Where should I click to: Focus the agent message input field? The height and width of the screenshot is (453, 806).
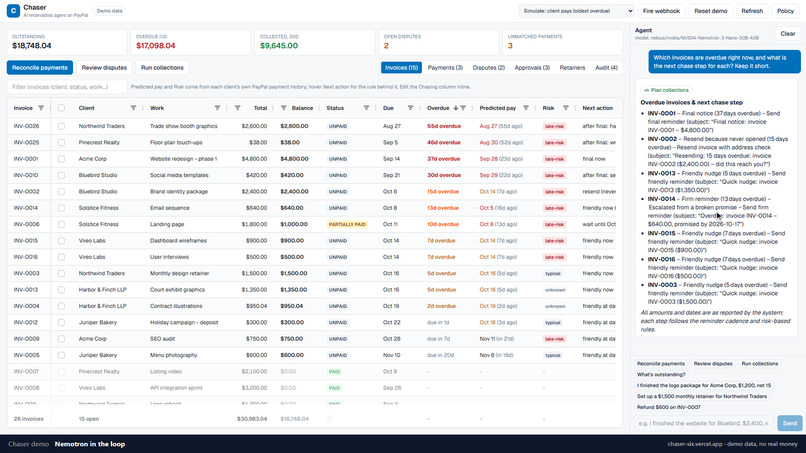coord(704,423)
